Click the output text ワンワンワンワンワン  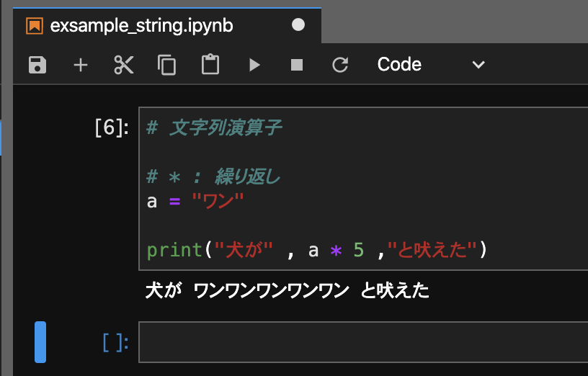(272, 290)
